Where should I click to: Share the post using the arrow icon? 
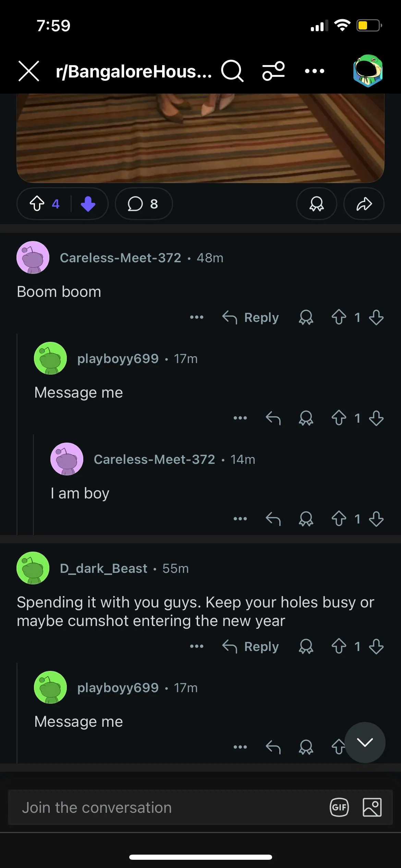(x=364, y=204)
